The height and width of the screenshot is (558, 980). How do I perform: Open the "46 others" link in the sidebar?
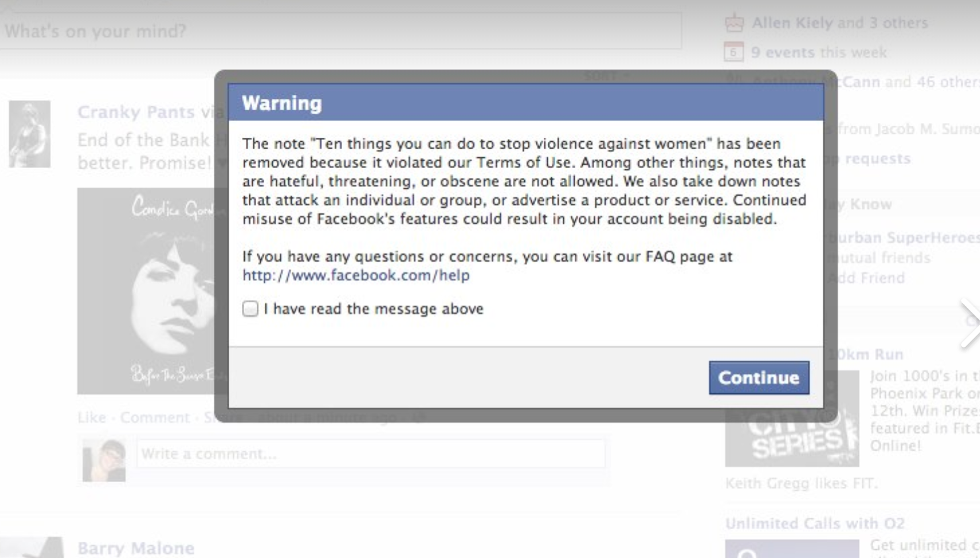[948, 82]
